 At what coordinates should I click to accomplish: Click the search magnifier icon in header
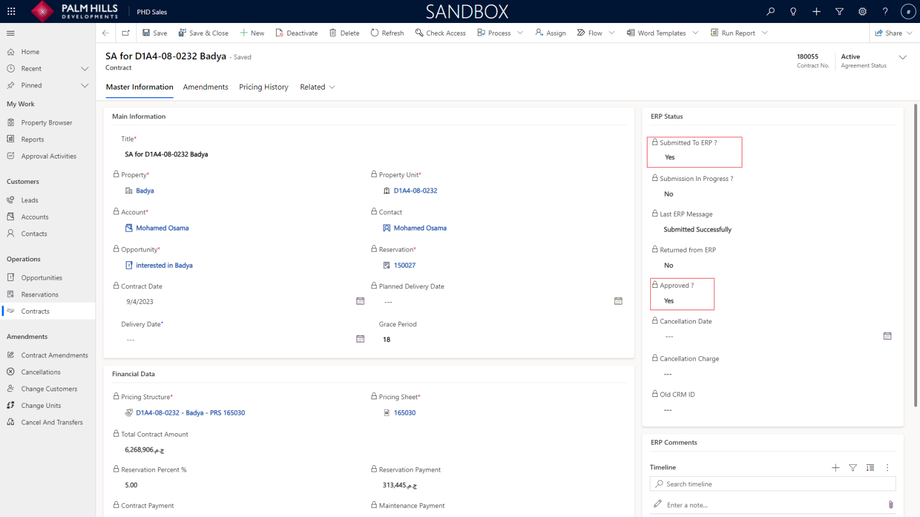point(770,11)
